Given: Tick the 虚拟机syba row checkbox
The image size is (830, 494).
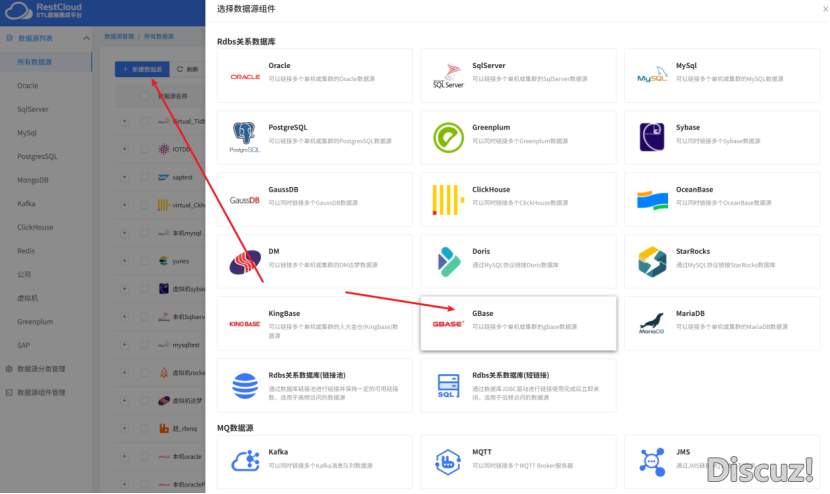Looking at the screenshot, I should pos(144,289).
